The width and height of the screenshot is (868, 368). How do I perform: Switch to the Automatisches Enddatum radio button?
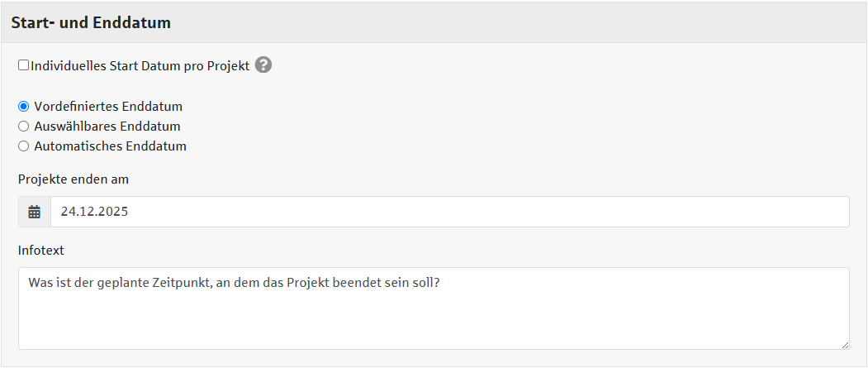pos(24,146)
